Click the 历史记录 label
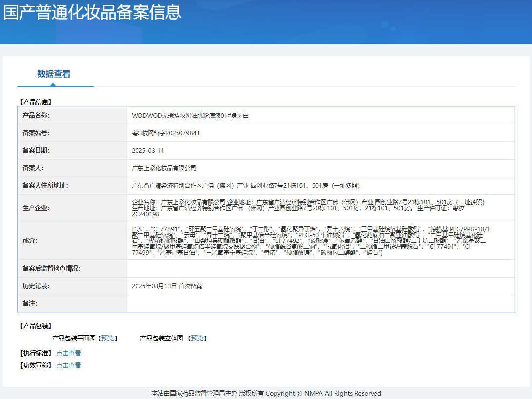This screenshot has height=399, width=532. [36, 286]
